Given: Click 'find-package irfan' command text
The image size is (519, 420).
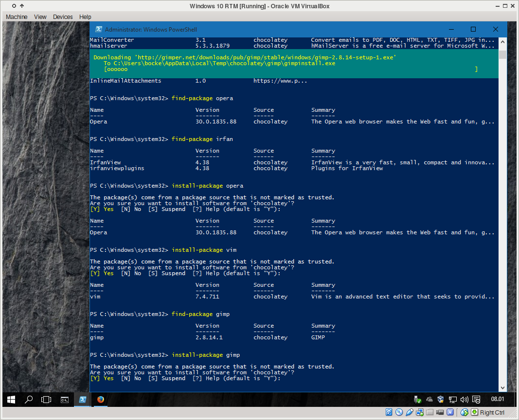Looking at the screenshot, I should point(202,139).
